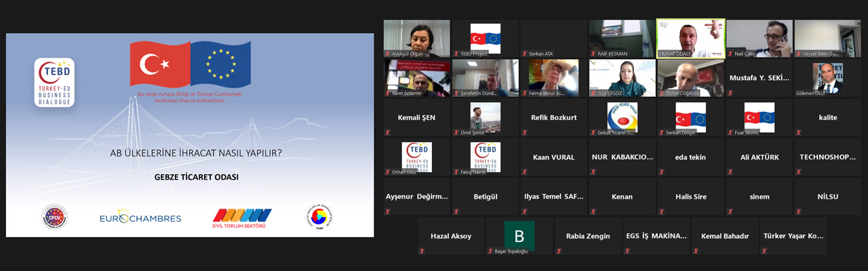Click the muted mic icon on eda tekin's tile
The image size is (868, 271).
pyautogui.click(x=661, y=172)
